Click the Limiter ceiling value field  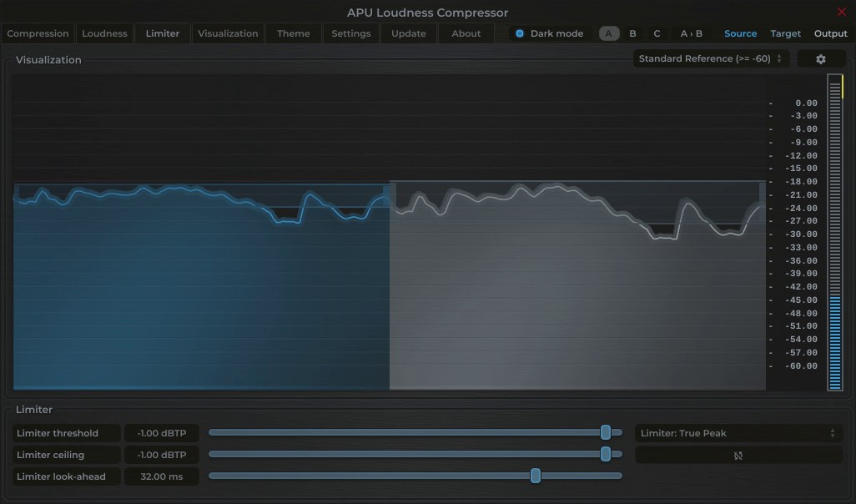161,455
